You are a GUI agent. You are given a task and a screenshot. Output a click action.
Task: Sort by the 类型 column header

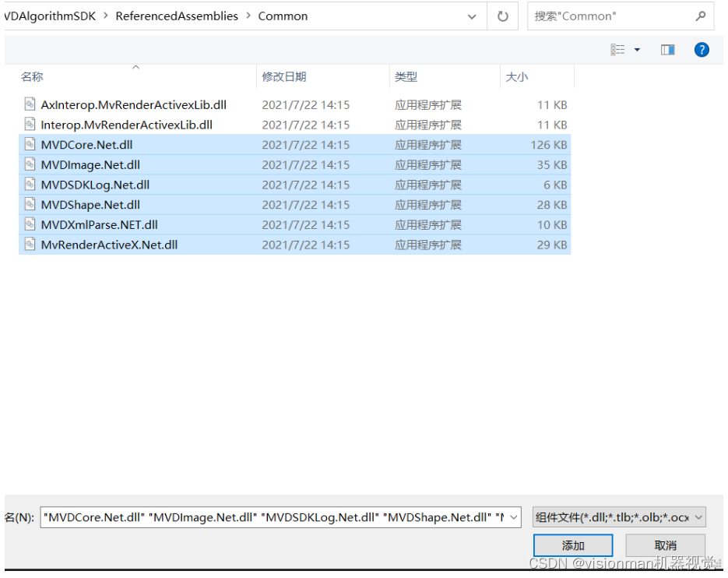coord(406,76)
